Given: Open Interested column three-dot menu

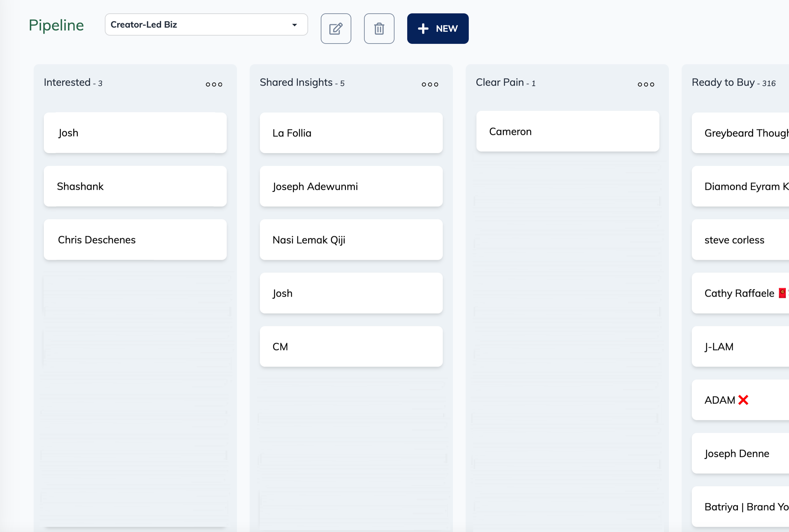Looking at the screenshot, I should tap(214, 84).
